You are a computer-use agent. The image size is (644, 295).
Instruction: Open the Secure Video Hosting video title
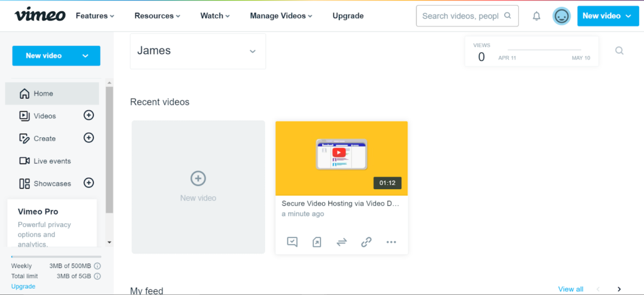(x=340, y=203)
